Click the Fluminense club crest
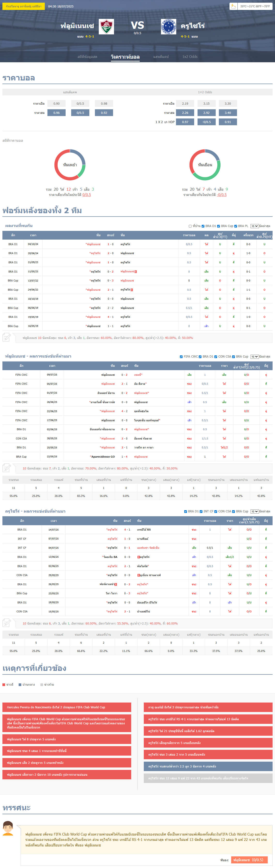The image size is (275, 868). pos(106,27)
